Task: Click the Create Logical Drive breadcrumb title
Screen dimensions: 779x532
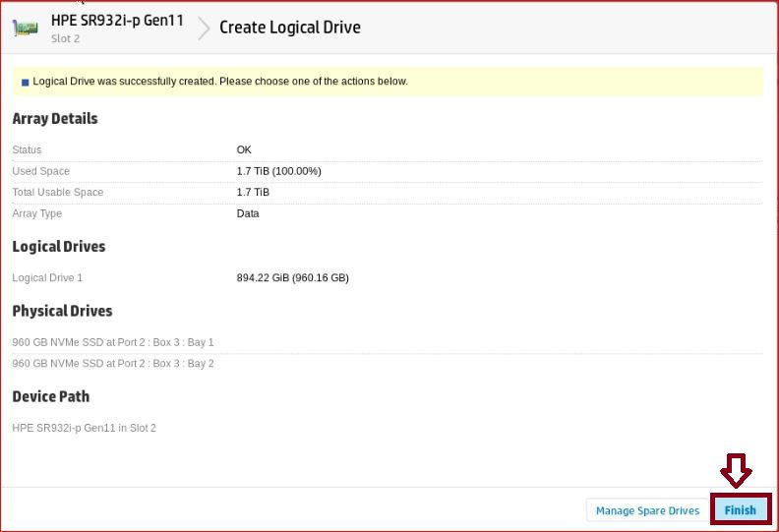Action: click(x=289, y=28)
